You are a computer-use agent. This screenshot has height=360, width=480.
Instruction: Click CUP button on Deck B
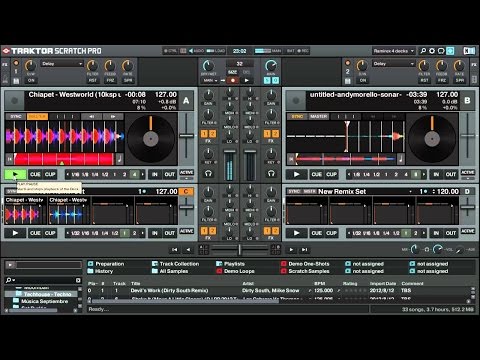point(331,174)
